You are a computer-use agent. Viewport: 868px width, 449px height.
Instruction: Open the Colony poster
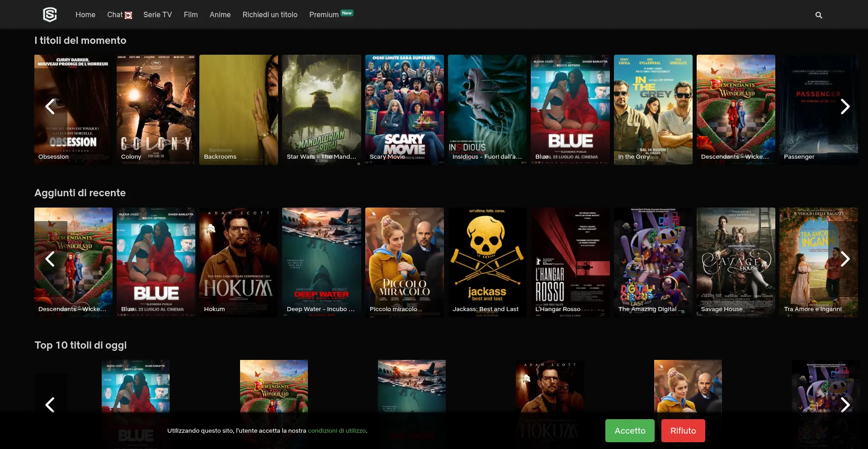point(156,110)
